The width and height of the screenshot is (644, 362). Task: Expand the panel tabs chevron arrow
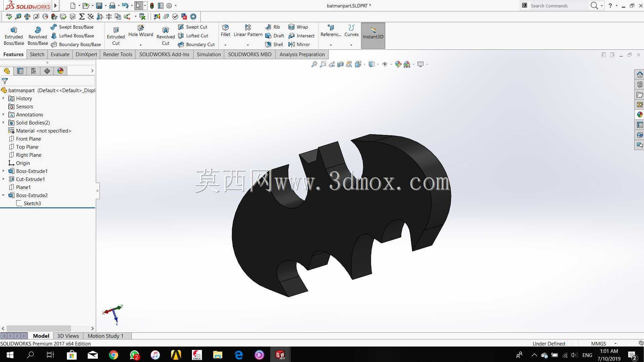pos(92,71)
